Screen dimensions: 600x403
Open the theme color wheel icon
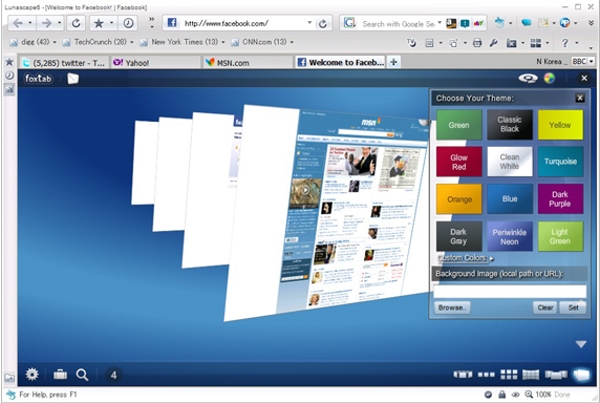tap(549, 79)
